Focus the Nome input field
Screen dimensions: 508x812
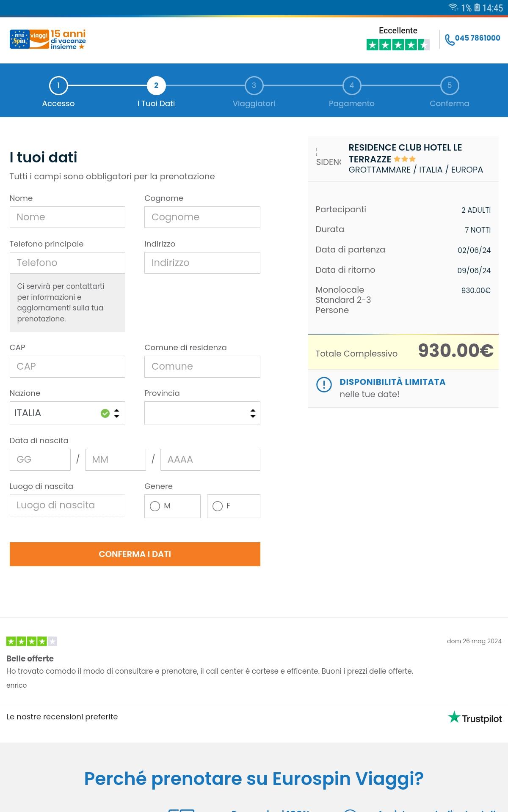[67, 217]
